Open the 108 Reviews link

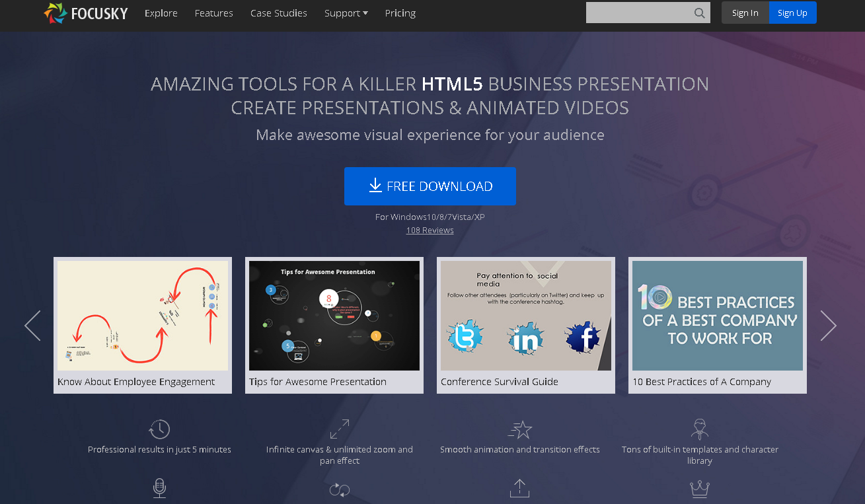point(430,230)
